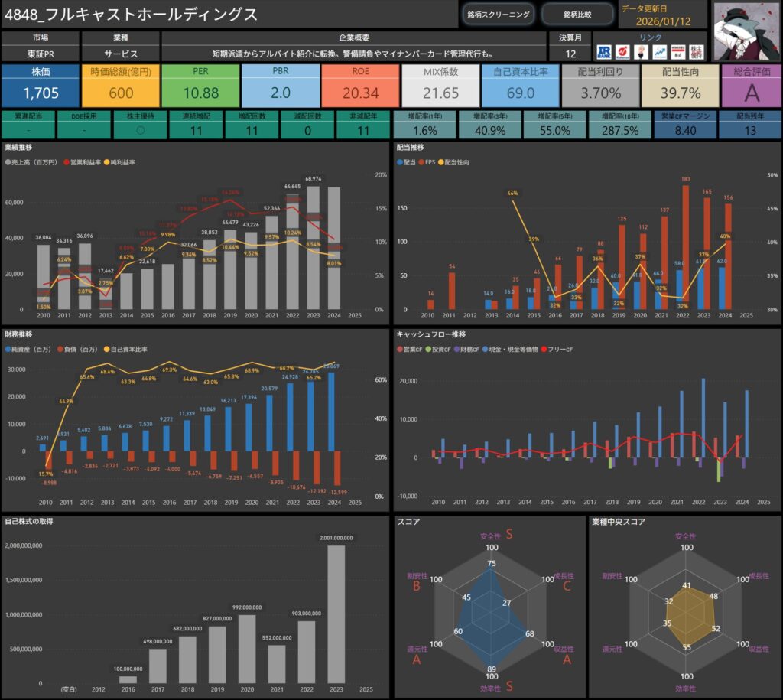Toggle 売上高（百万円） legend in 業績推移
Image resolution: width=783 pixels, height=700 pixels.
click(x=35, y=163)
